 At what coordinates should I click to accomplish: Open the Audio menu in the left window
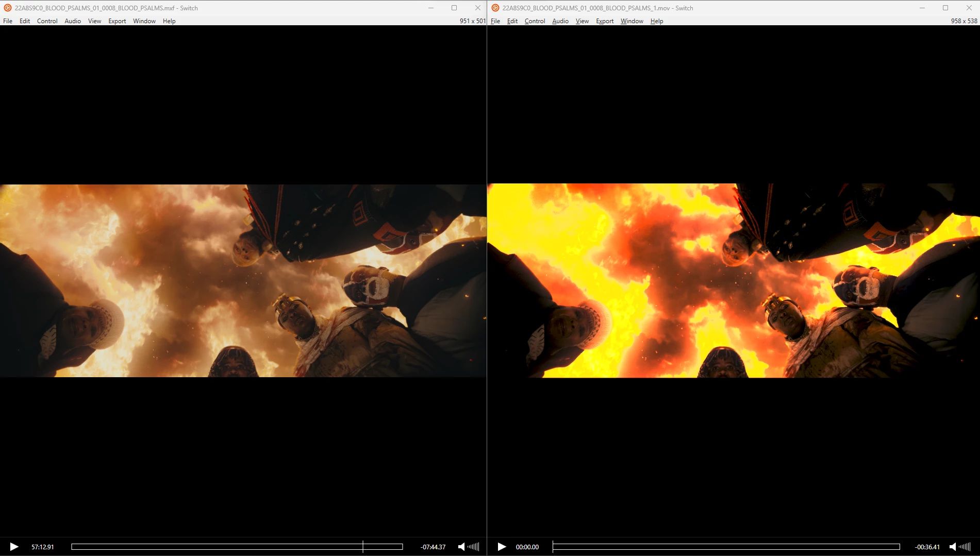73,21
